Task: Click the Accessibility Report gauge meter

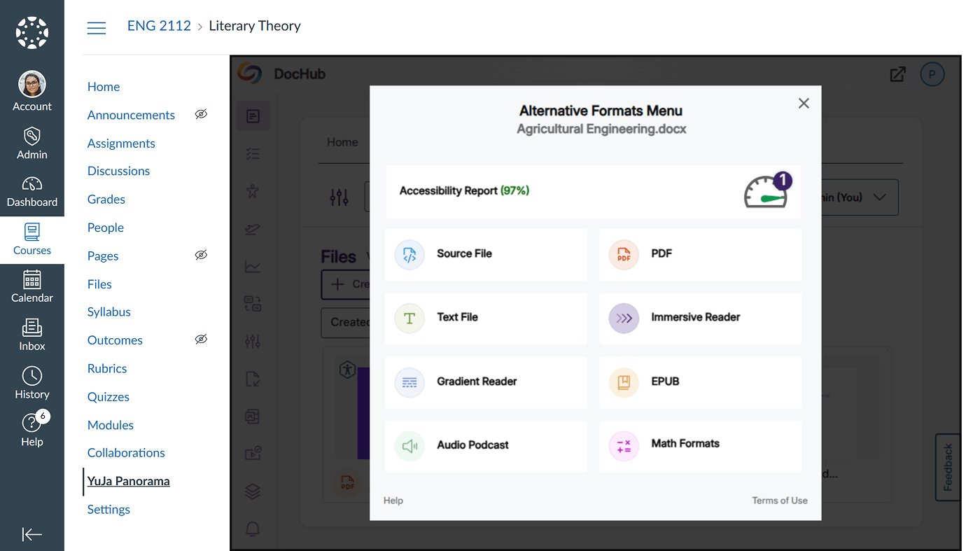Action: click(766, 191)
